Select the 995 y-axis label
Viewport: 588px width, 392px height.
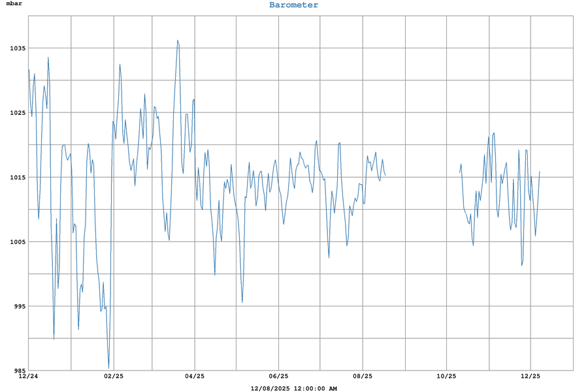[17, 306]
